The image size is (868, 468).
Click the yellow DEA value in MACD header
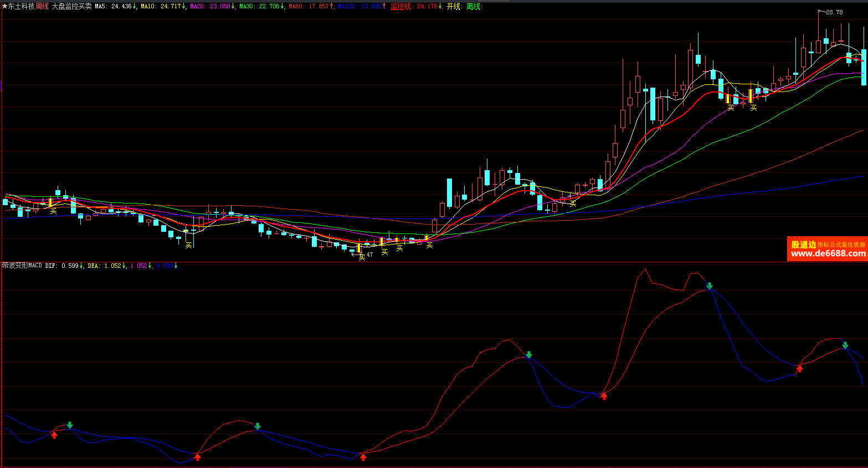(104, 266)
